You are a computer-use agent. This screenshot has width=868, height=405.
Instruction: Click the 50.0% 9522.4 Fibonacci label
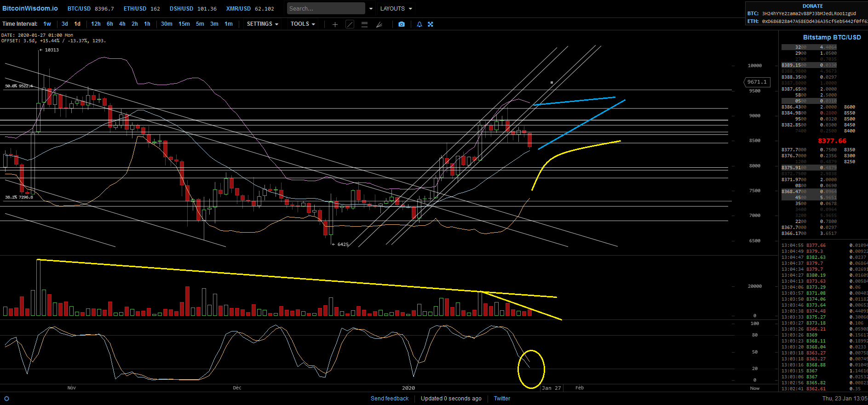(x=19, y=86)
